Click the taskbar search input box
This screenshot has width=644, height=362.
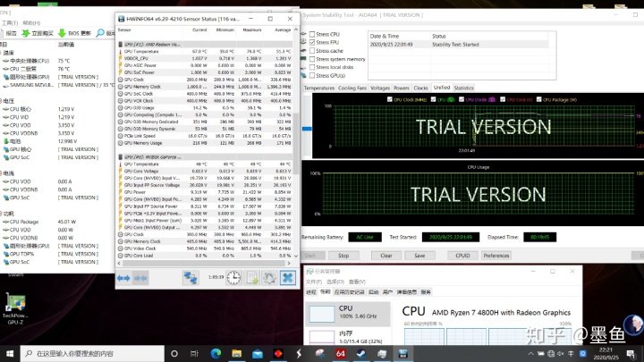coord(92,353)
